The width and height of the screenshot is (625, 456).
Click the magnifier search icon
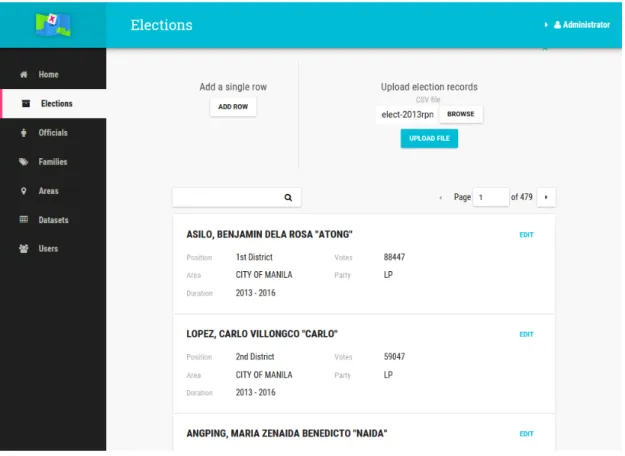pos(288,198)
